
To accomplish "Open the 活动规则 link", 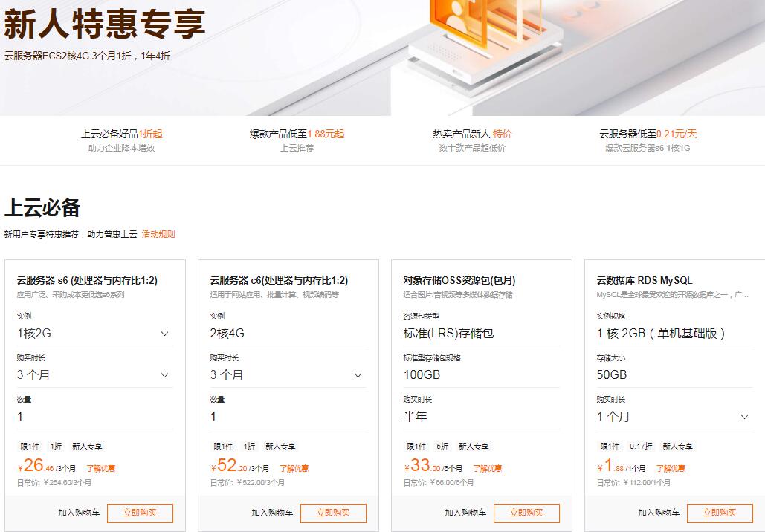I will (158, 234).
